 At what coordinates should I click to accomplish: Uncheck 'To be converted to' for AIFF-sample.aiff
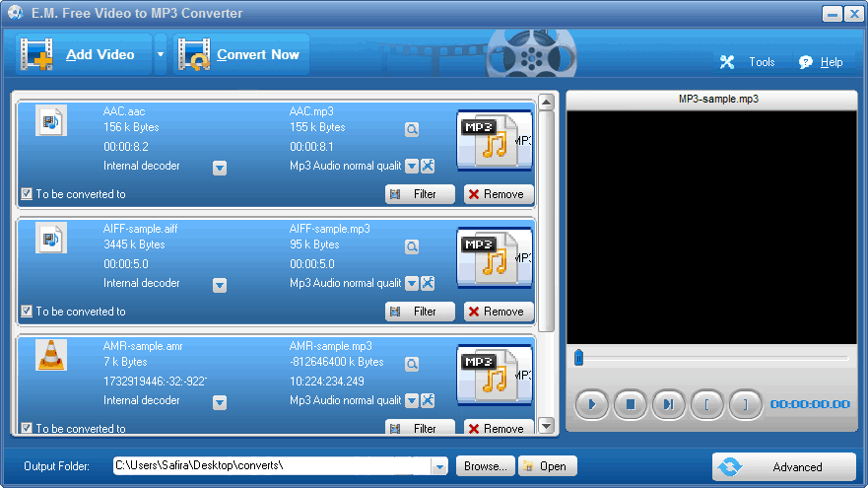(x=27, y=312)
